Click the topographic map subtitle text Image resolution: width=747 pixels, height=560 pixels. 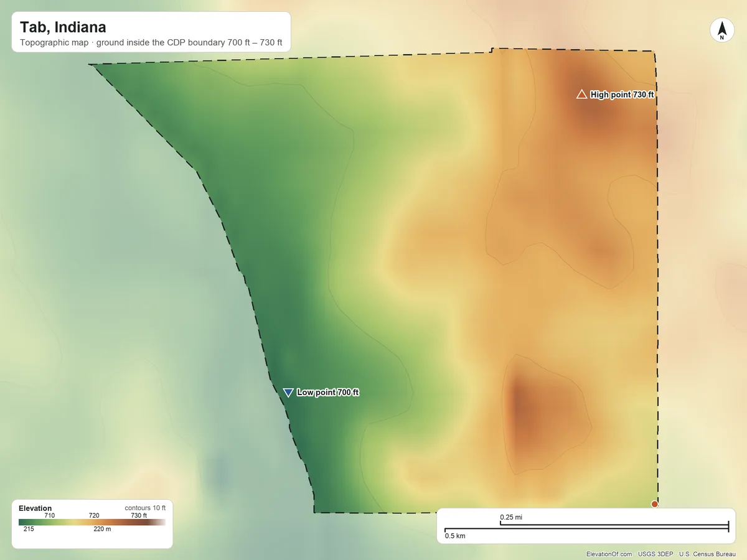(x=151, y=44)
